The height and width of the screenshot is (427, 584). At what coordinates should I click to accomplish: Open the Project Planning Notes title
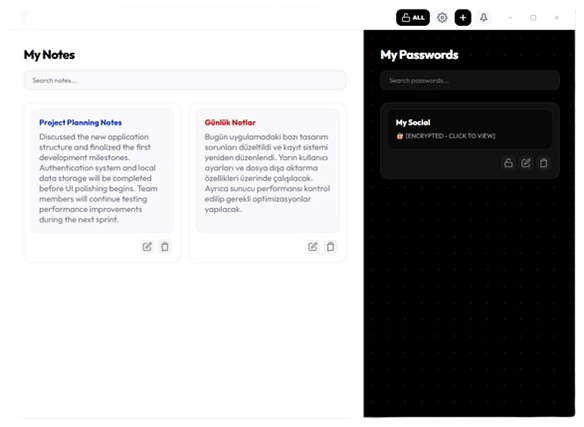pos(80,123)
